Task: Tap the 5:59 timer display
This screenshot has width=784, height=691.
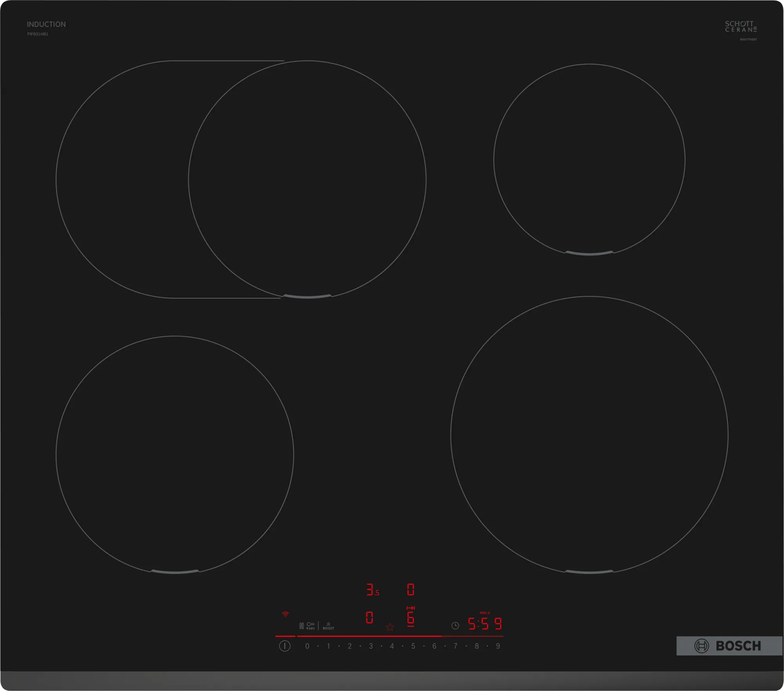Action: tap(485, 624)
